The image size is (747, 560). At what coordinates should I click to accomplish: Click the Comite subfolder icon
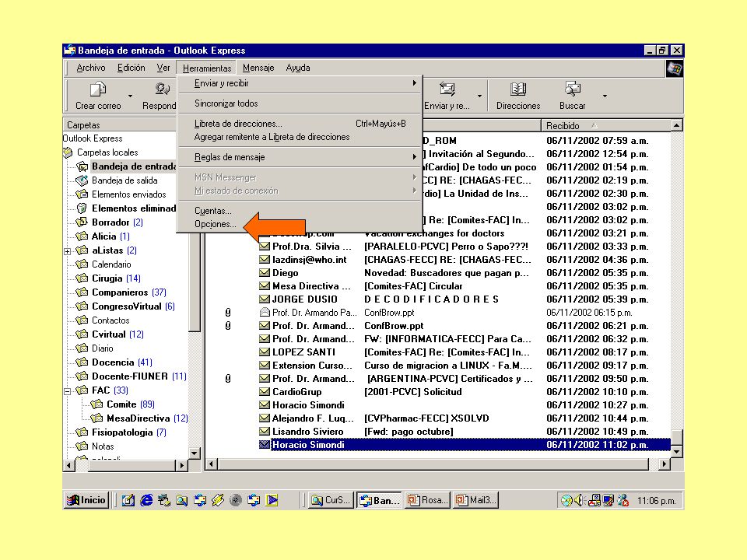point(96,404)
